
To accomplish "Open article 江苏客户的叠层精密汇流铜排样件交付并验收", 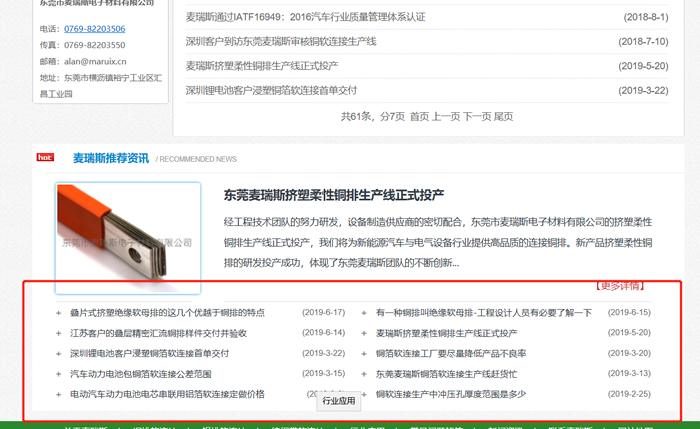I will pyautogui.click(x=158, y=333).
